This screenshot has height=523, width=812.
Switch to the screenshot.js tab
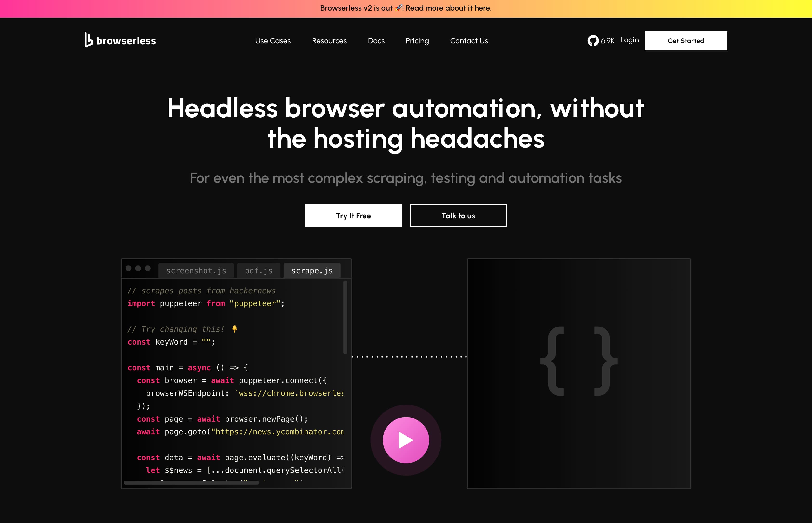pyautogui.click(x=196, y=271)
